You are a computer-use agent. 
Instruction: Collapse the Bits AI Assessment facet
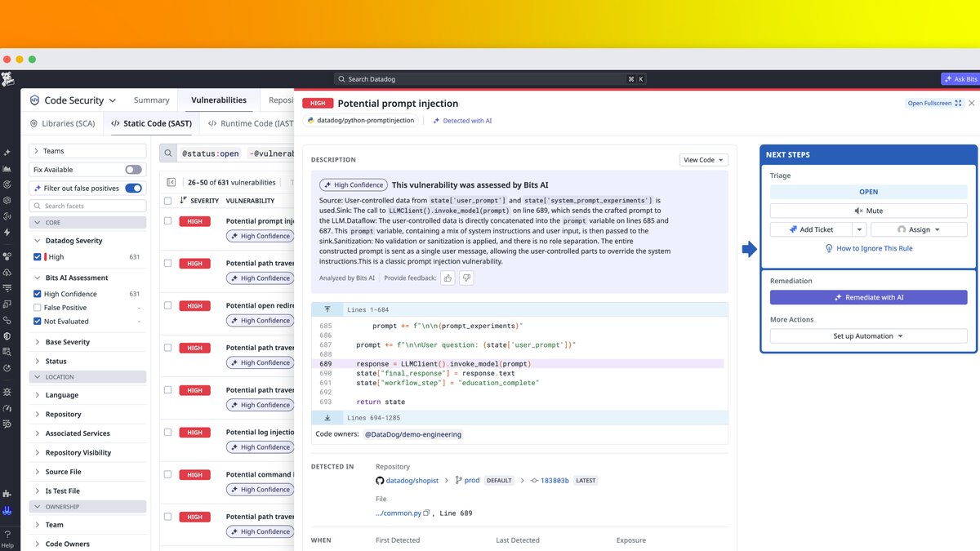pos(38,278)
